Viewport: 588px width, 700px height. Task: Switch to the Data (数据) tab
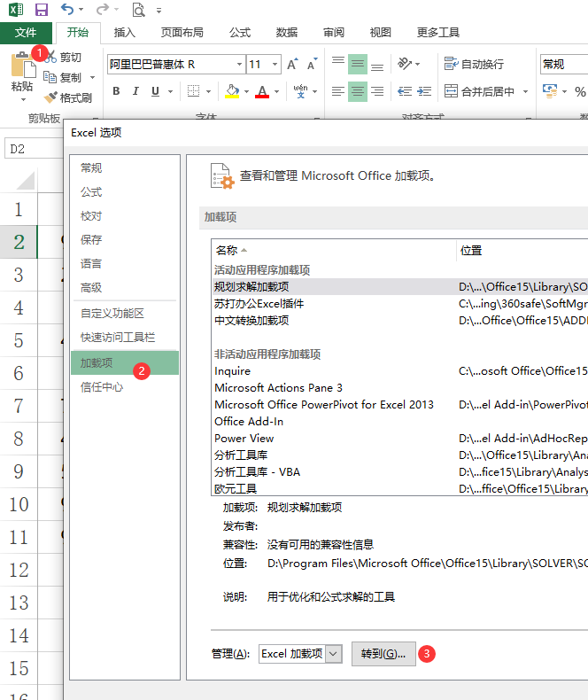point(286,33)
